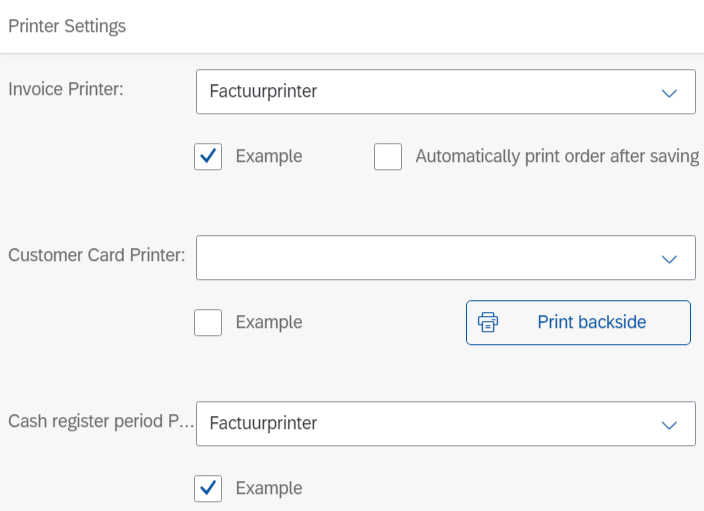Image resolution: width=704 pixels, height=511 pixels.
Task: Click the Example label under Invoice Printer
Action: [x=269, y=157]
